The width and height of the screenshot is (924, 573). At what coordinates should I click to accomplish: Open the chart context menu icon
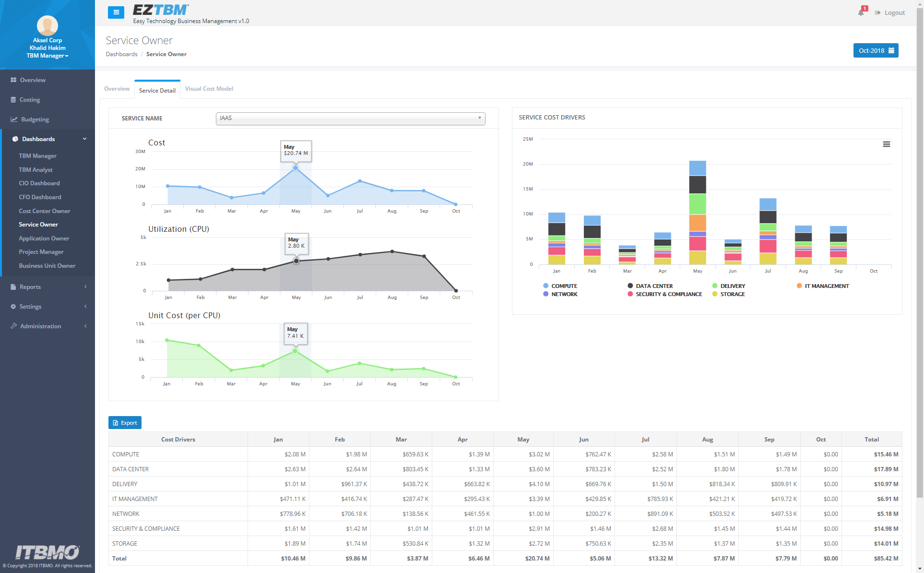(887, 144)
